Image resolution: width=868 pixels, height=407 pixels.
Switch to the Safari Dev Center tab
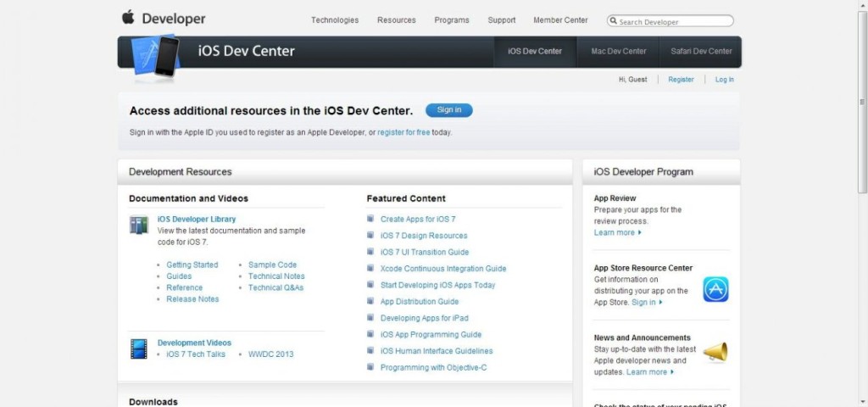[701, 51]
